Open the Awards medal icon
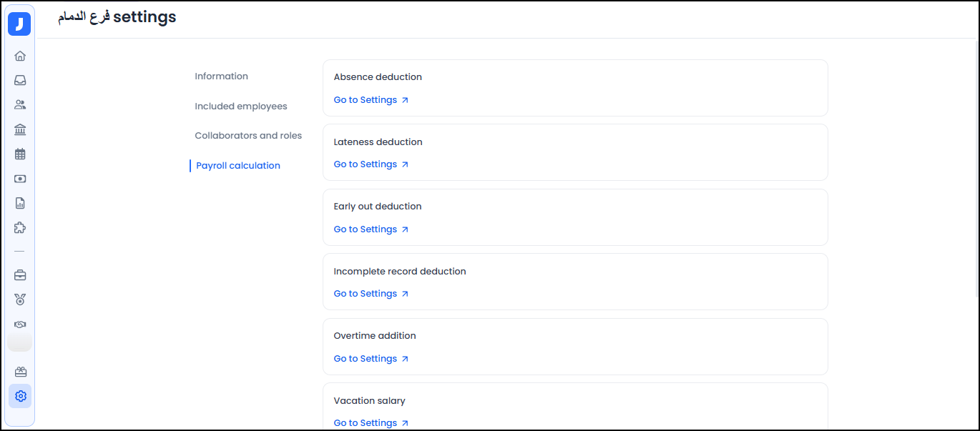 coord(19,299)
